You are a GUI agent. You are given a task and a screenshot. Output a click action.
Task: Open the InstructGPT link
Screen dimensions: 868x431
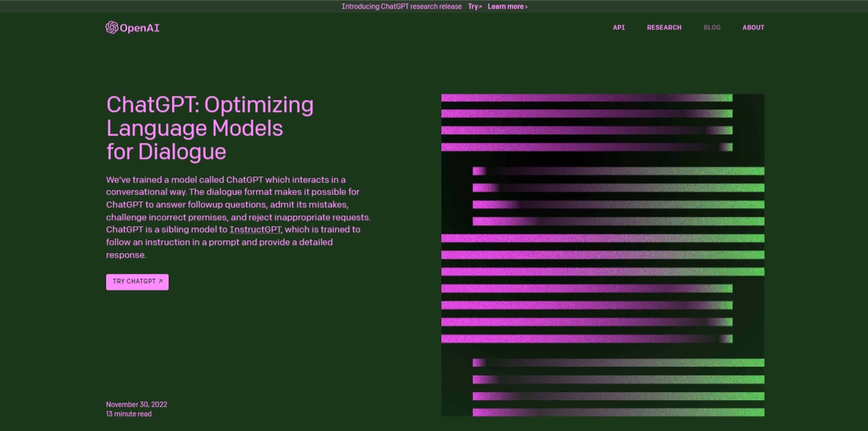tap(255, 230)
